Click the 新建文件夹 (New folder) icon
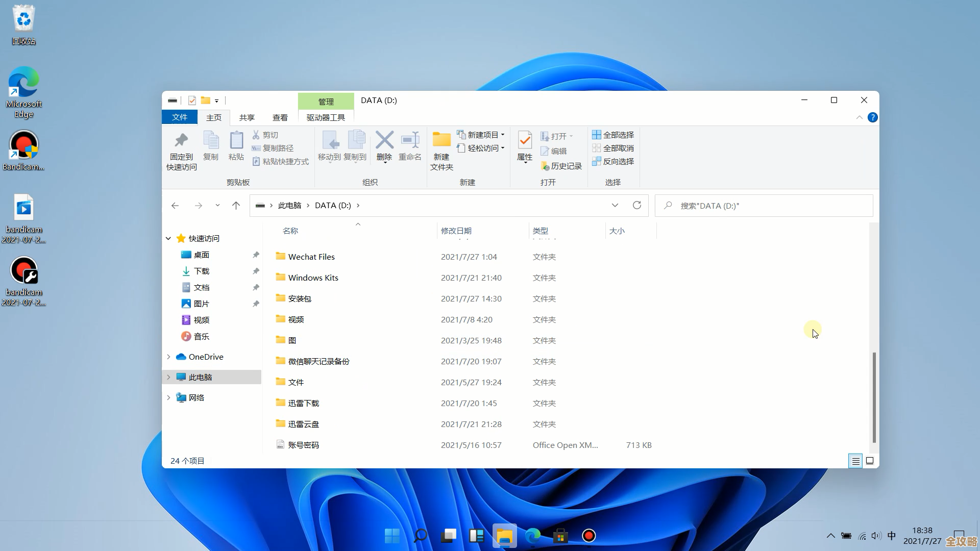Image resolution: width=980 pixels, height=551 pixels. coord(441,148)
